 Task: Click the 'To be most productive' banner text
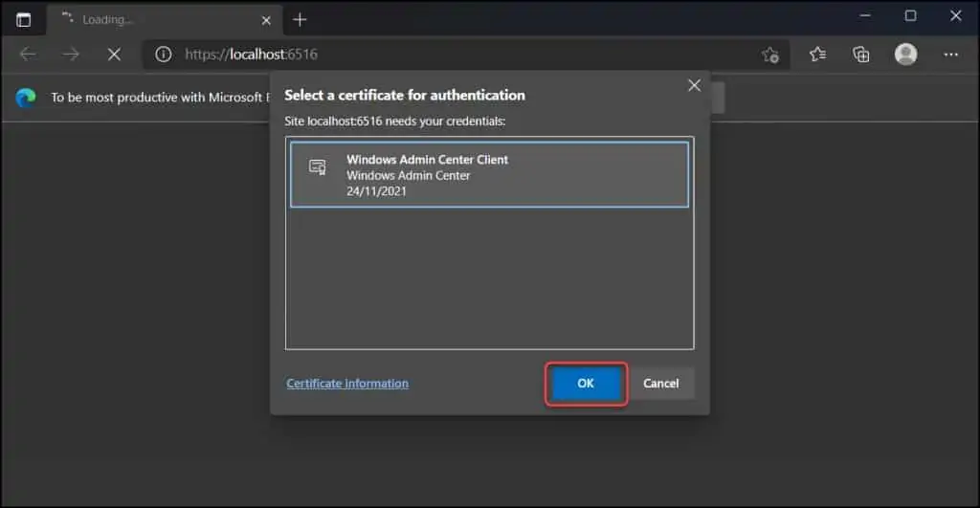[160, 98]
